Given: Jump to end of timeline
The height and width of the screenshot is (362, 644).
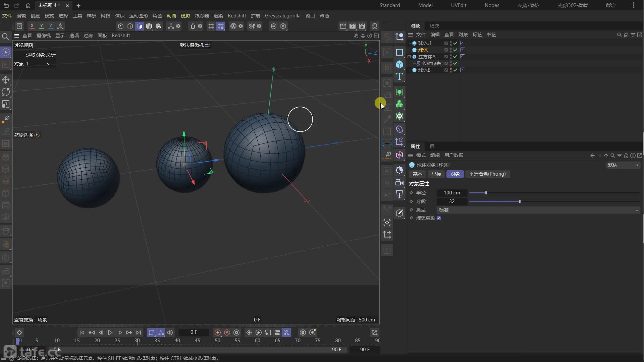Looking at the screenshot, I should 139,333.
